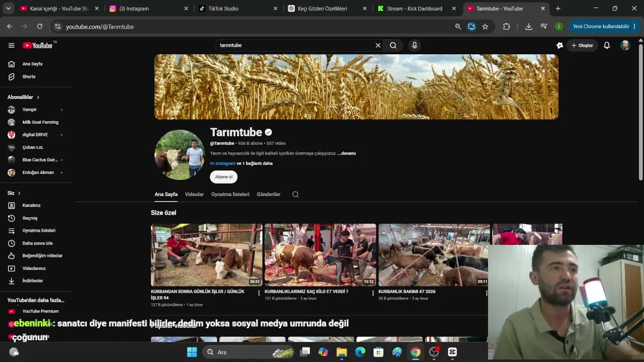Click the Tarımtube channel profile picture
Viewport: 644px width, 362px height.
(x=180, y=155)
